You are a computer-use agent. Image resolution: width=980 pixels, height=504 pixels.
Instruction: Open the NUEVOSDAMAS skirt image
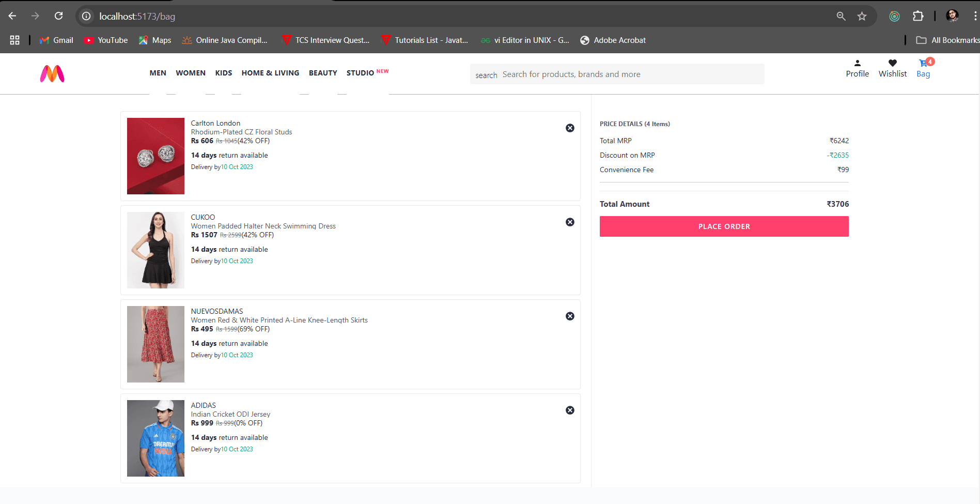[x=155, y=344]
